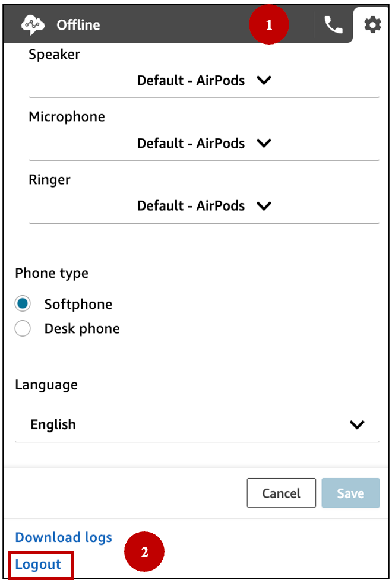This screenshot has width=392, height=583.
Task: Cancel the settings changes
Action: pos(281,493)
